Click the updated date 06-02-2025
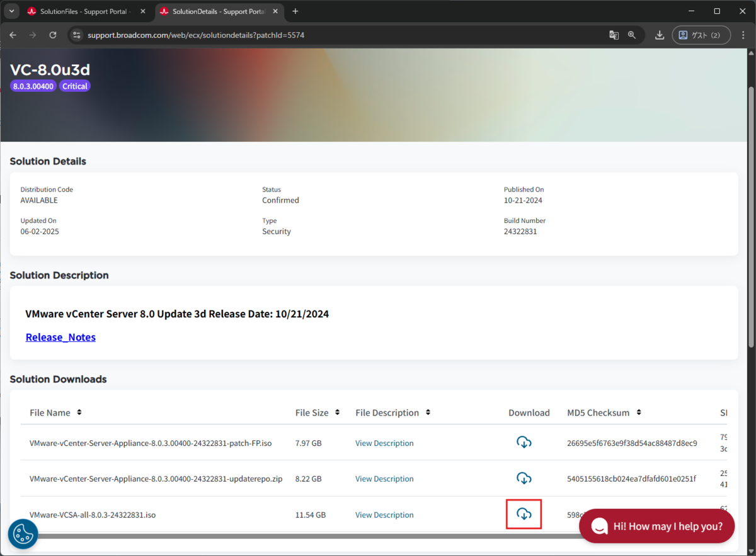756x556 pixels. coord(40,231)
